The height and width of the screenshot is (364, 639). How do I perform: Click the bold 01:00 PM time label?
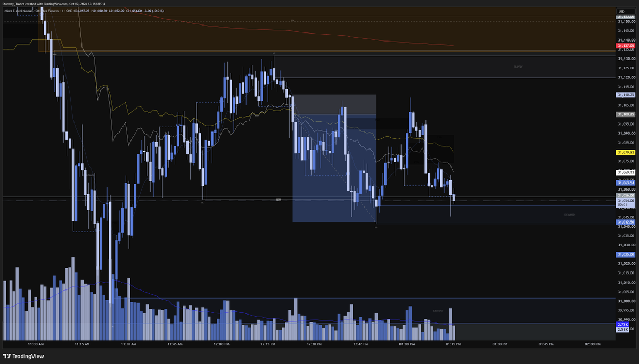point(407,344)
